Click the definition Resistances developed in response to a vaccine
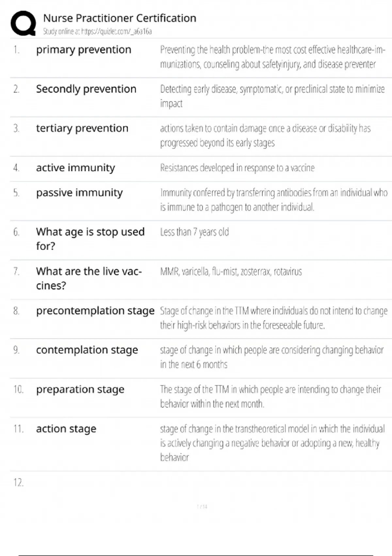The image size is (392, 556). tap(237, 168)
